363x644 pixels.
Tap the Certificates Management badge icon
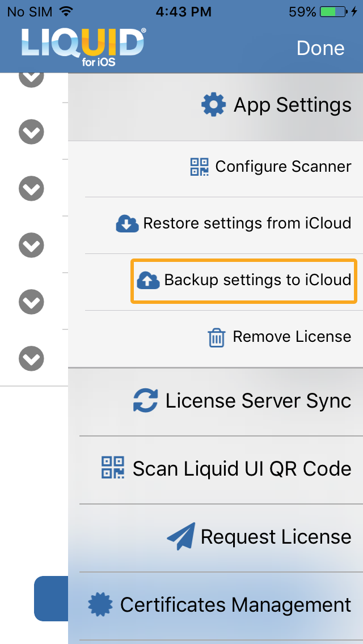coord(100,604)
